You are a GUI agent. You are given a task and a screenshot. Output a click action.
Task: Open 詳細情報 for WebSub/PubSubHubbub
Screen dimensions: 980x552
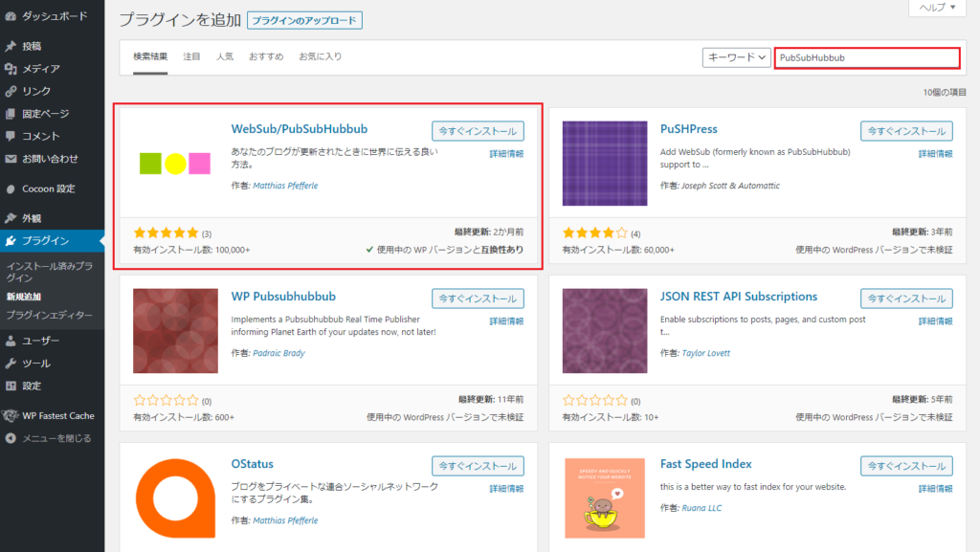[x=506, y=154]
